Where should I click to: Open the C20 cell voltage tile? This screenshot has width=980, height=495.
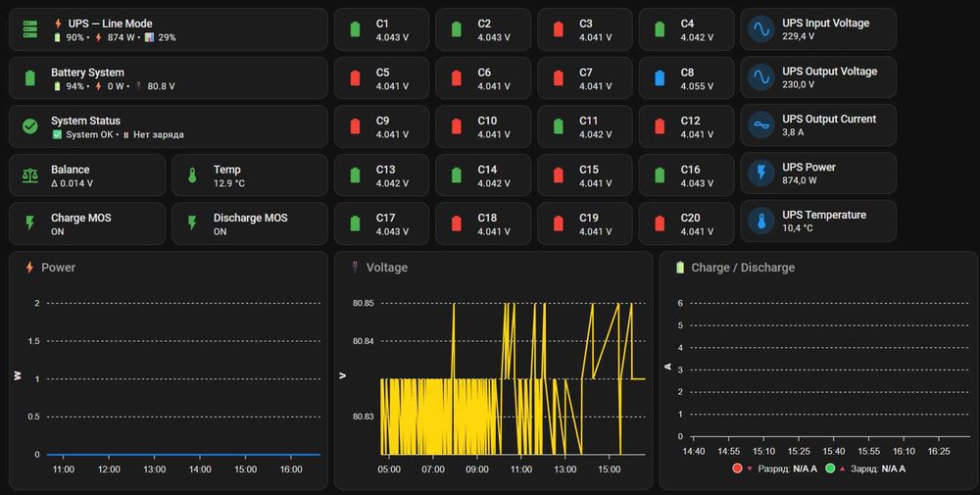(686, 223)
